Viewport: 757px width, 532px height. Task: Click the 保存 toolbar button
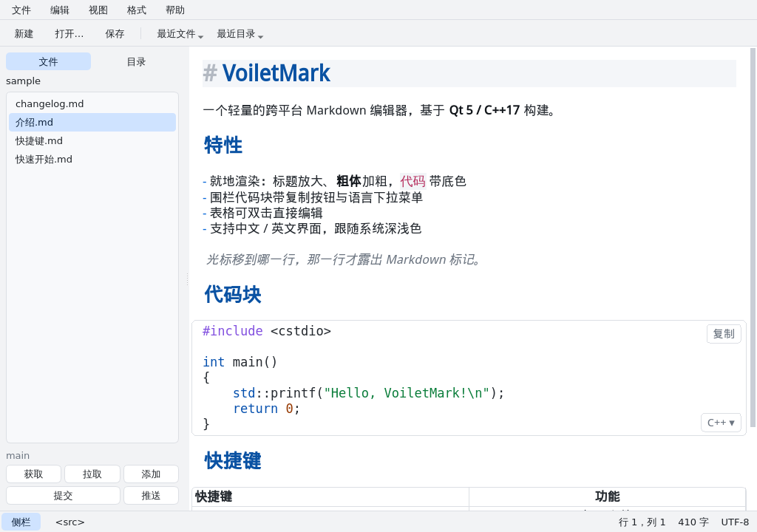coord(115,34)
